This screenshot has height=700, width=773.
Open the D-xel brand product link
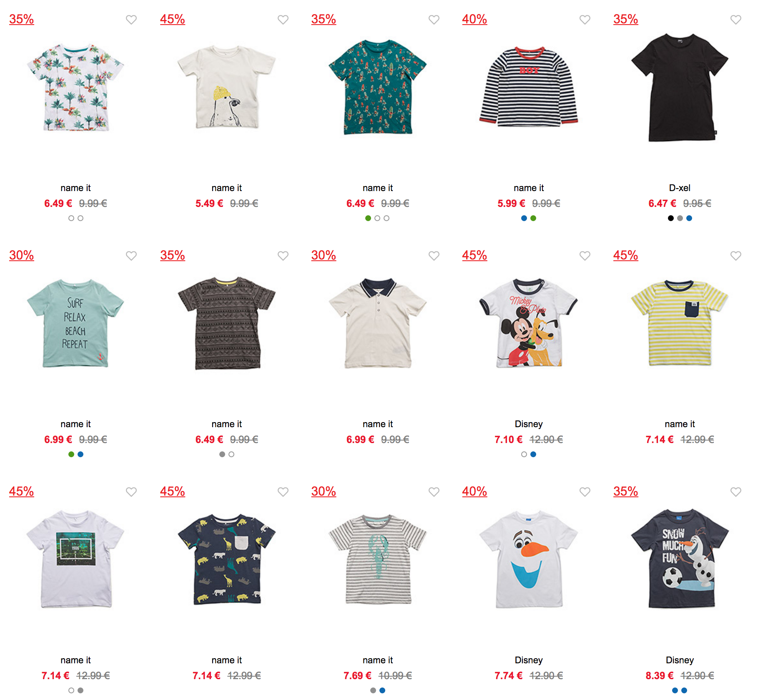[680, 188]
